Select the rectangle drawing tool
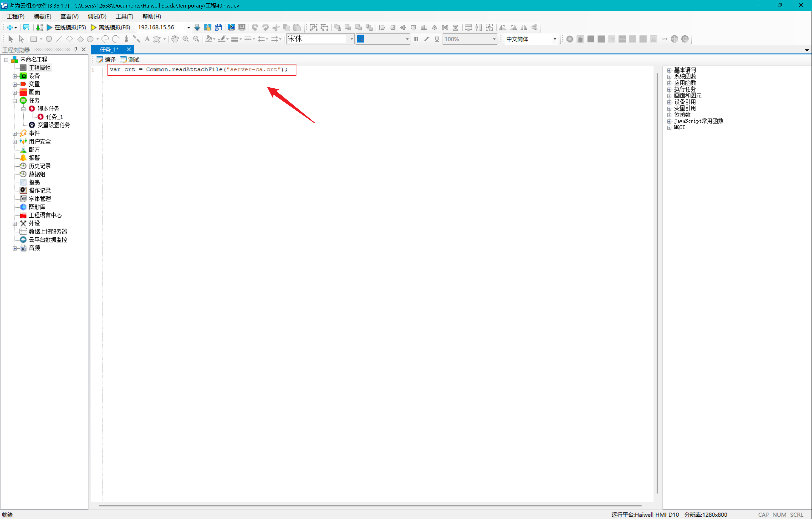812x519 pixels. (33, 39)
